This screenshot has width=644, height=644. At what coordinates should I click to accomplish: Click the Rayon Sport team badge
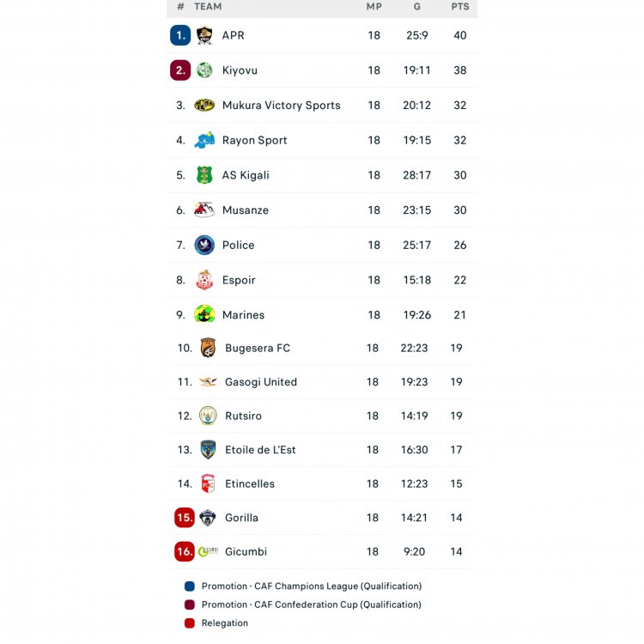point(204,140)
